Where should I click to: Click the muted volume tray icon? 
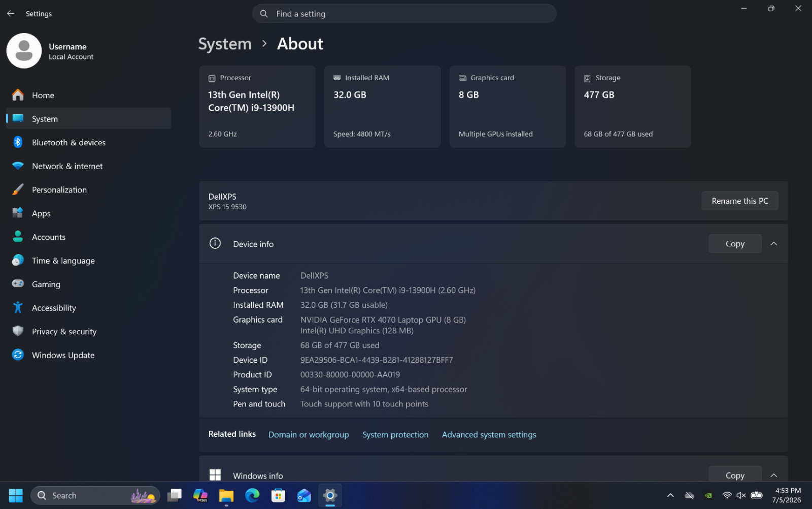(x=741, y=495)
